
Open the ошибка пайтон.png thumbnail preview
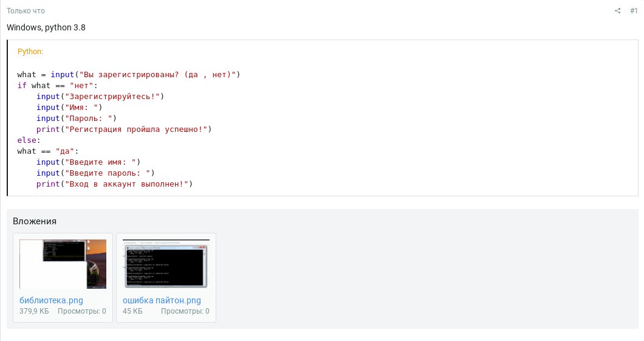pos(166,264)
